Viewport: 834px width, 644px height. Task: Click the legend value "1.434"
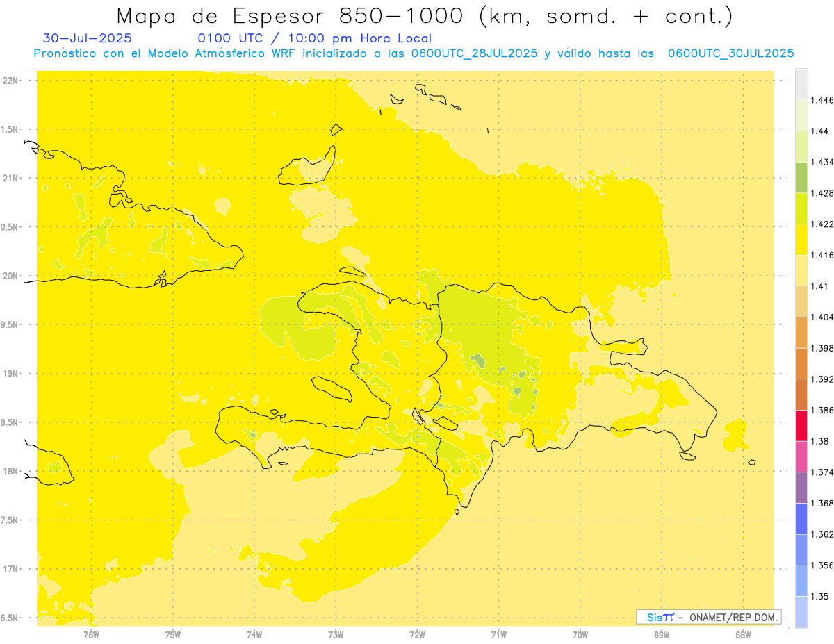pos(824,162)
